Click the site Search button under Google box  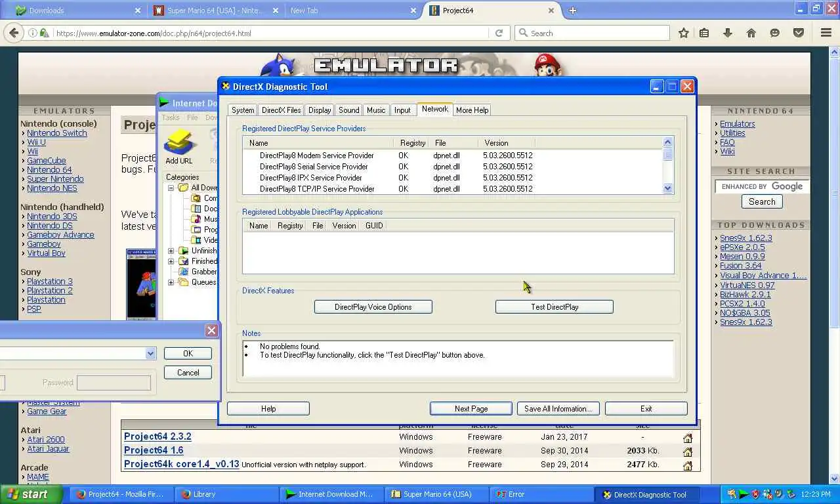pyautogui.click(x=762, y=202)
